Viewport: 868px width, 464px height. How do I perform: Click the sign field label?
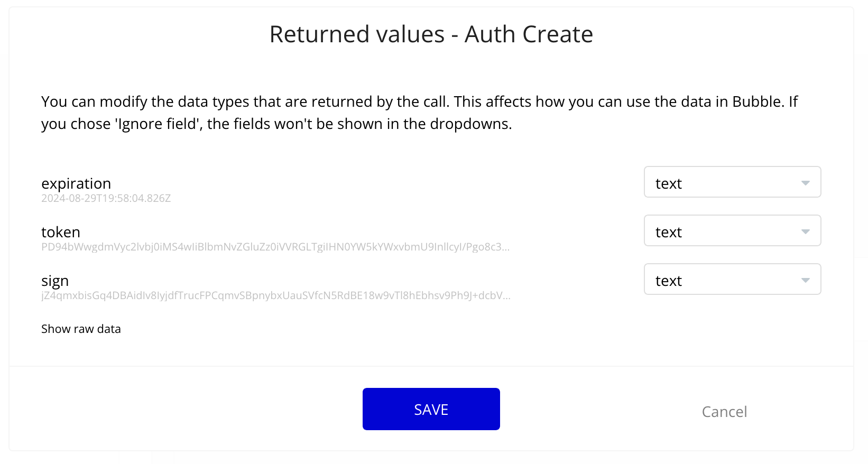point(55,281)
